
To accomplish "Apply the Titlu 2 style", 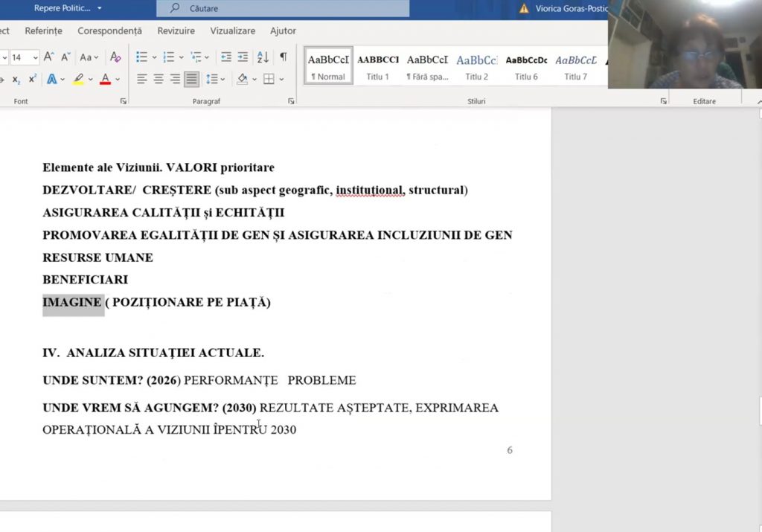I will 476,65.
